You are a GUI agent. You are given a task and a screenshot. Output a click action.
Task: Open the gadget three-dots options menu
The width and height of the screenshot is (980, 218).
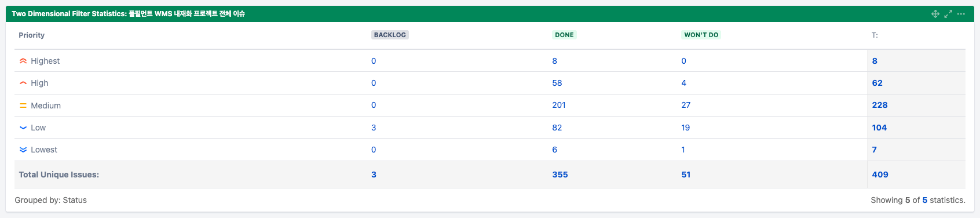961,14
